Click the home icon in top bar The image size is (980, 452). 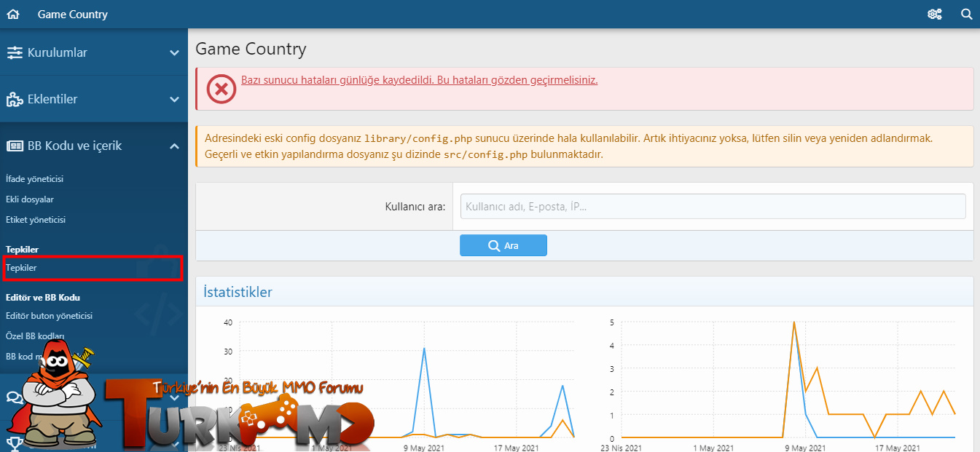12,14
